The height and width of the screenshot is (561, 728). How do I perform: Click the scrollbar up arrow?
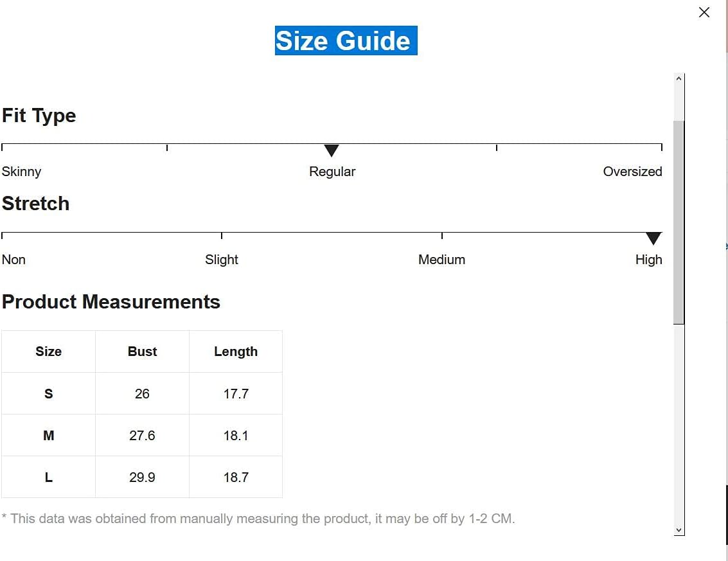[679, 78]
